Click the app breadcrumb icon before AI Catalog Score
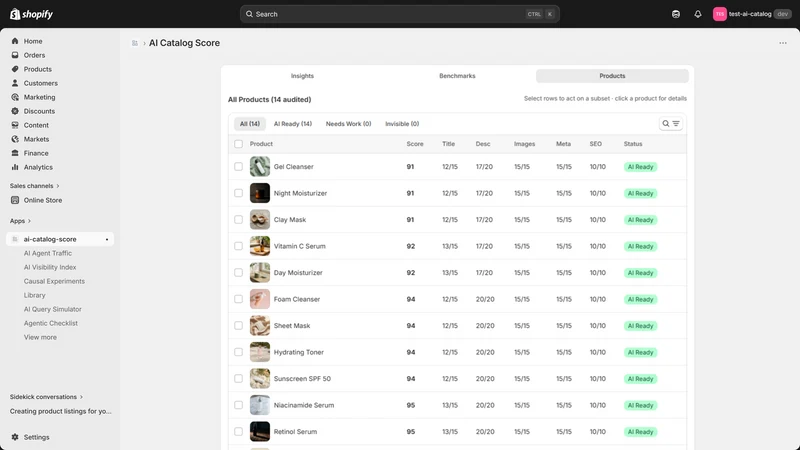This screenshot has width=800, height=450. 135,43
